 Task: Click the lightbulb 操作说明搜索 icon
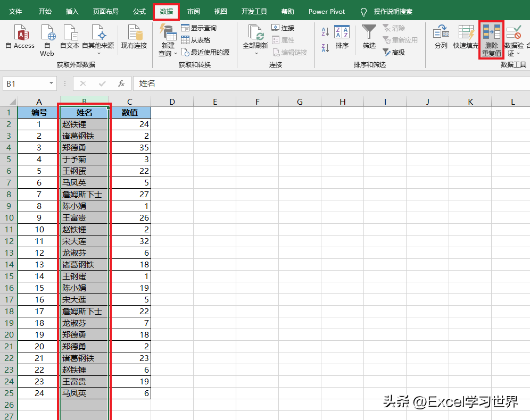click(363, 12)
